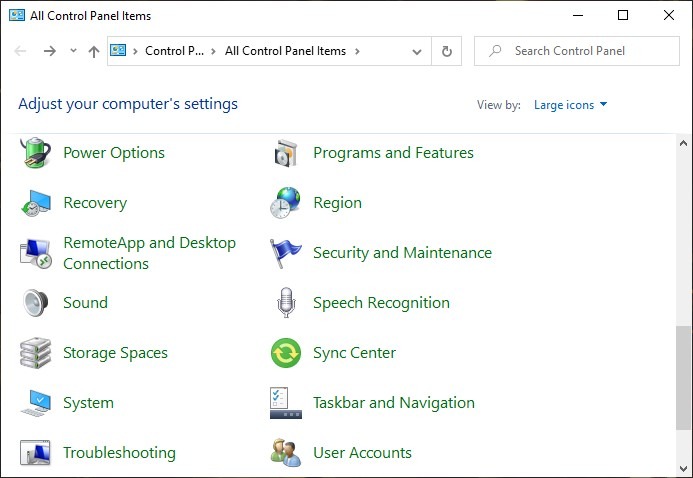This screenshot has height=478, width=693.
Task: Click the scrollbar up arrow
Action: pyautogui.click(x=683, y=143)
